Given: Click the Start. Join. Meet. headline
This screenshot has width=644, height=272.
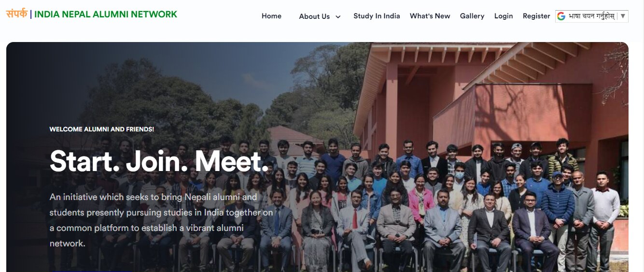Looking at the screenshot, I should [x=159, y=161].
